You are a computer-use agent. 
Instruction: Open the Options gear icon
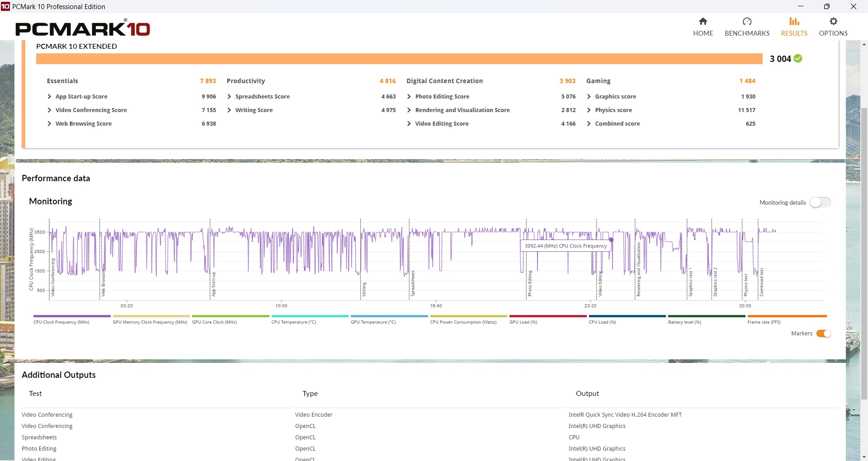[833, 22]
